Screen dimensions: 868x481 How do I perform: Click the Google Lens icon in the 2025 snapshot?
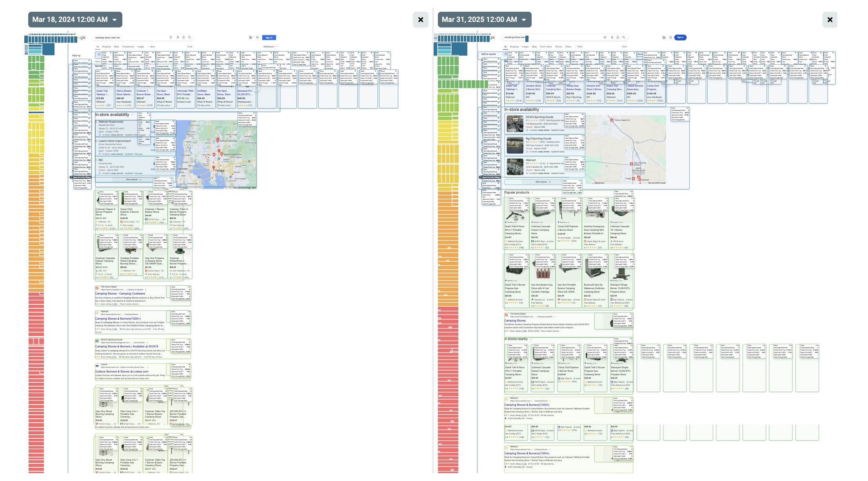coord(618,38)
